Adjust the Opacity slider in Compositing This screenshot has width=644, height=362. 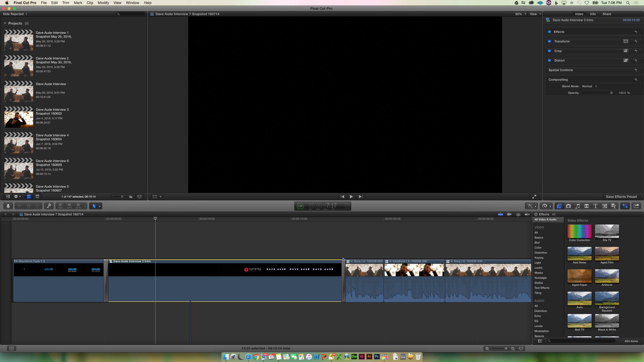pos(611,93)
